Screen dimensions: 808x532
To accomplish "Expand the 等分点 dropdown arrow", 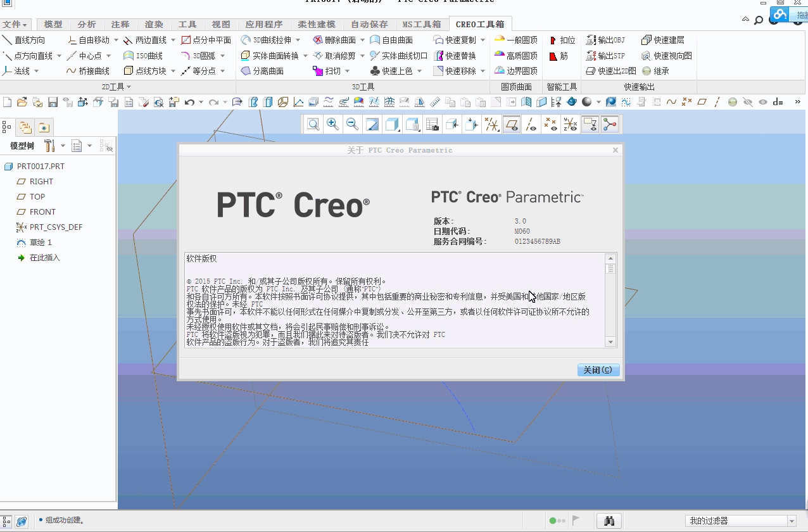I will [223, 71].
